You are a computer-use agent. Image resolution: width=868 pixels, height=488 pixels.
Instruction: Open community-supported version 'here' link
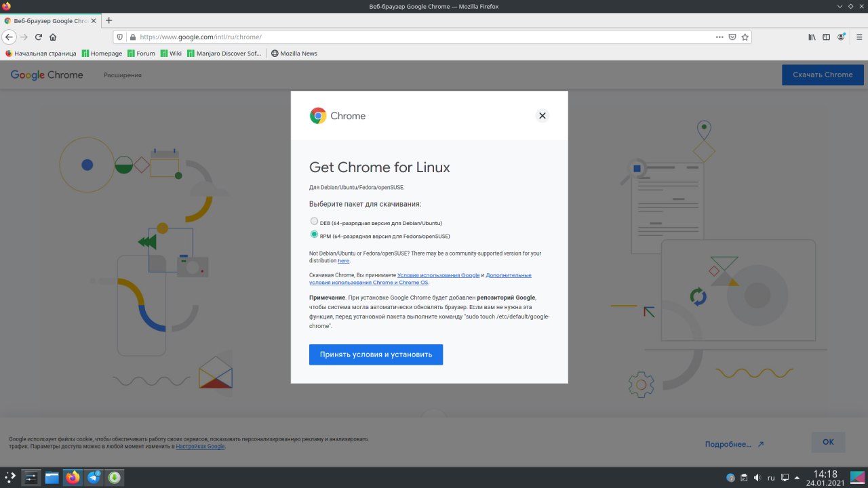click(344, 261)
